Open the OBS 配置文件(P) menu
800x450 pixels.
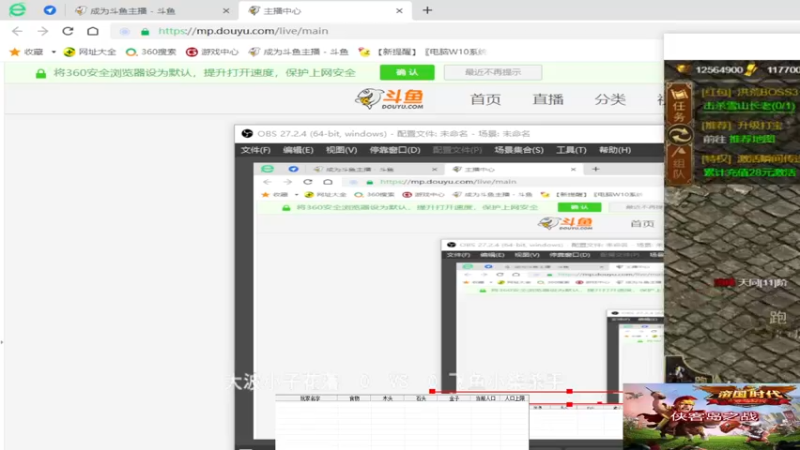pos(457,150)
